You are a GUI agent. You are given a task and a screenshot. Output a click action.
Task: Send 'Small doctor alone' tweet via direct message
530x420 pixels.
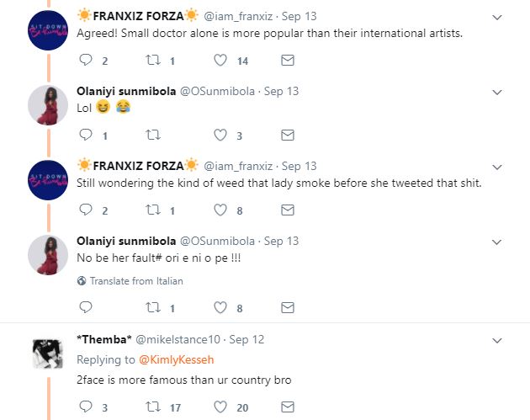tap(287, 61)
